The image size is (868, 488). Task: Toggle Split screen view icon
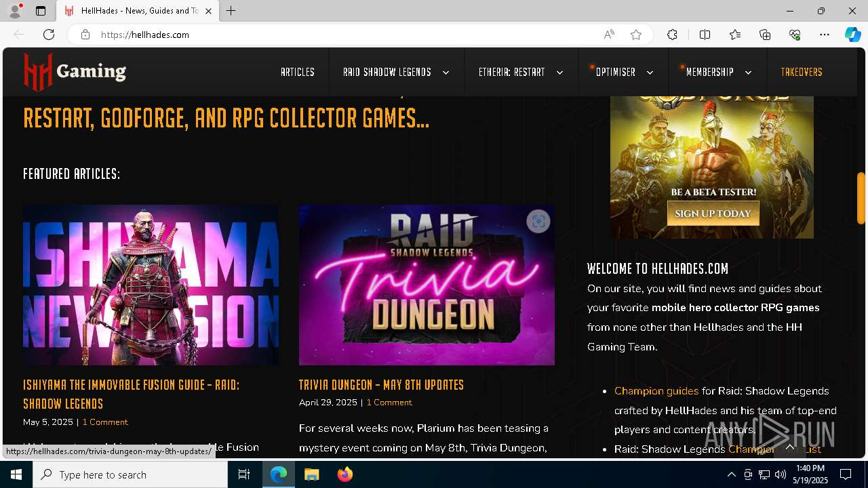coord(705,35)
